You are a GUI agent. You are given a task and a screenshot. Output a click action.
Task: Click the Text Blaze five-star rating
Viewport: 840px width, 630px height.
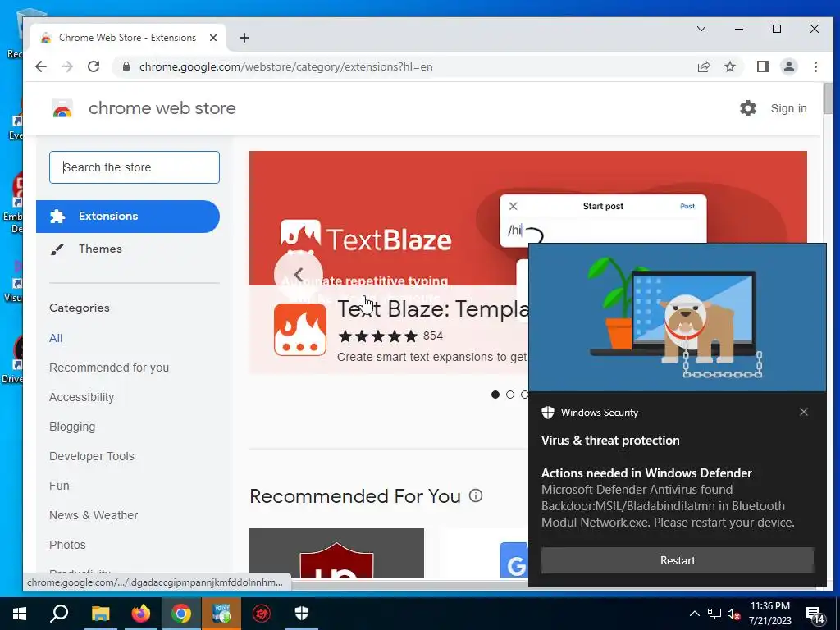click(377, 336)
